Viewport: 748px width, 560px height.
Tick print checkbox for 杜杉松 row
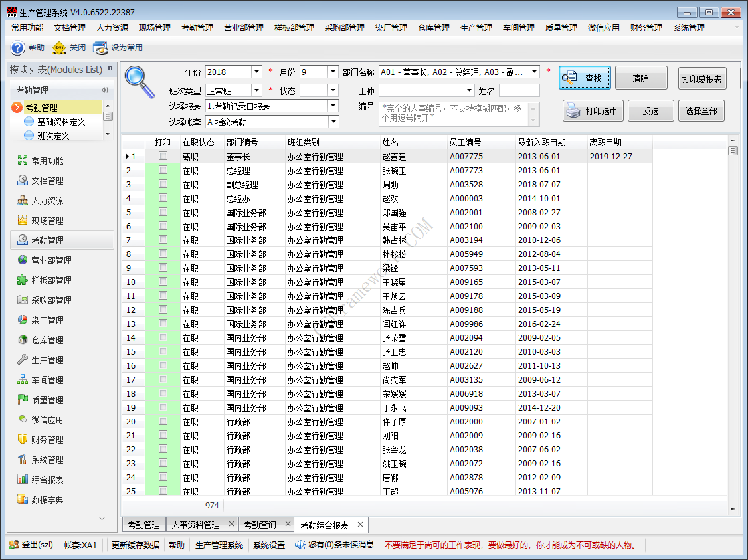(x=163, y=254)
